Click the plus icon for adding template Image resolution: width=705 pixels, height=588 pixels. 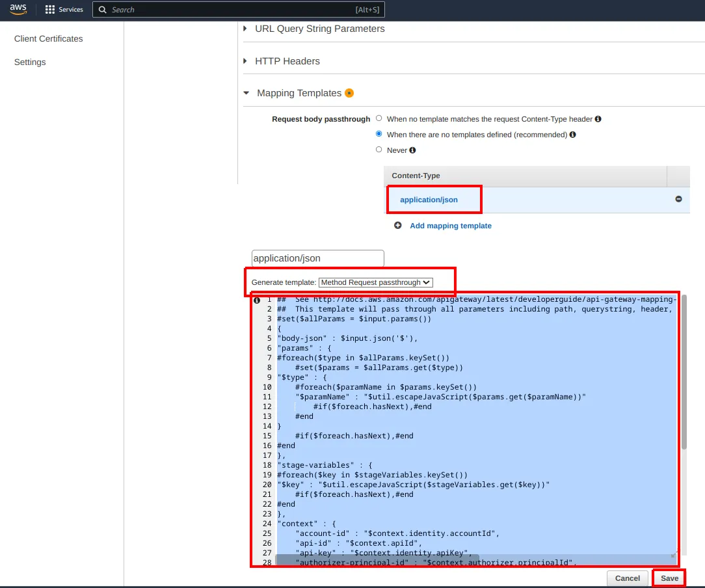coord(398,225)
